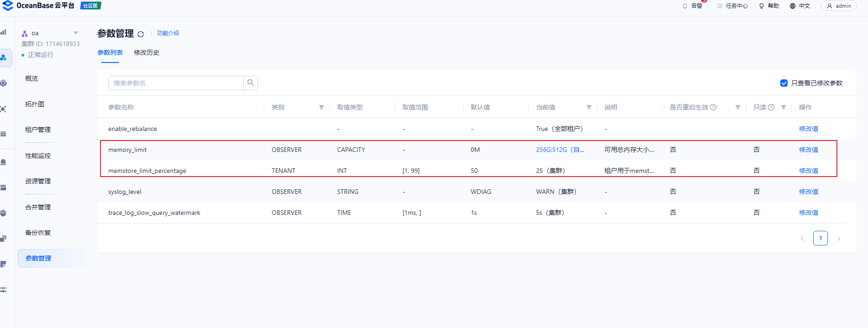
Task: Click the 是否重启生效 help question mark
Action: tap(713, 107)
